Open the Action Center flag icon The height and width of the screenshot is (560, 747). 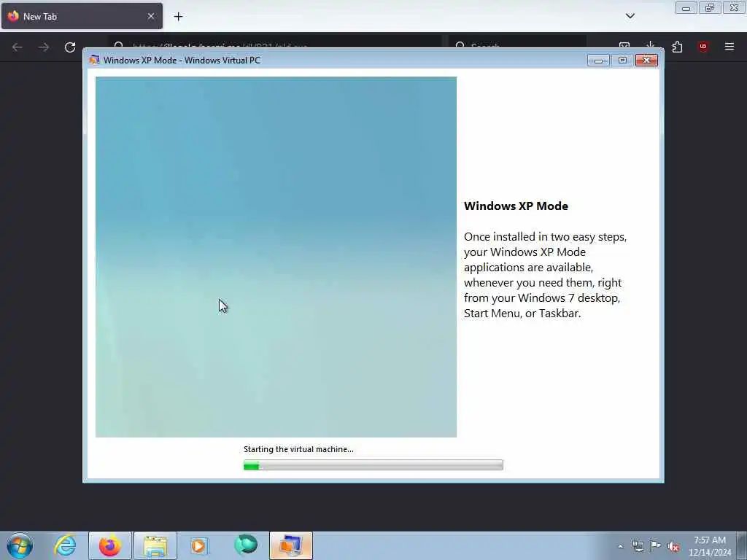[x=656, y=546]
